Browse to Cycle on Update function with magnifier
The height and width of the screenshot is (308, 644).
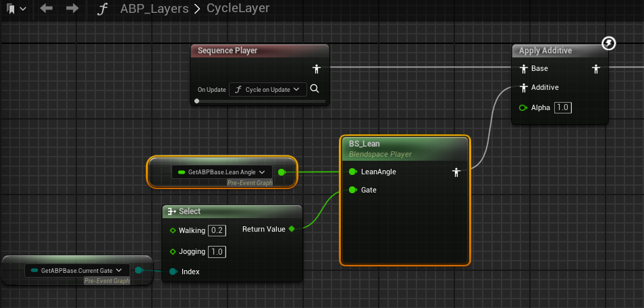point(315,89)
